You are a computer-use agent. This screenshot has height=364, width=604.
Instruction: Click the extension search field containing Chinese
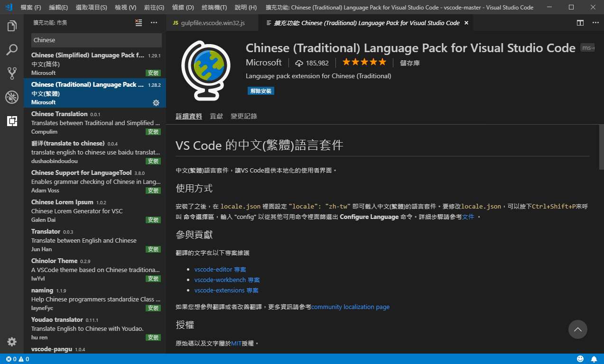pyautogui.click(x=96, y=40)
